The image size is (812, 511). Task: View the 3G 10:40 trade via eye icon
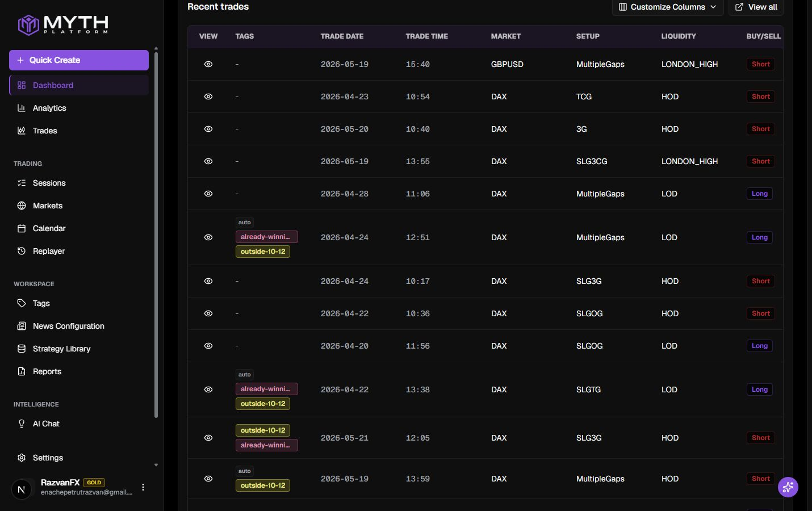coord(208,129)
